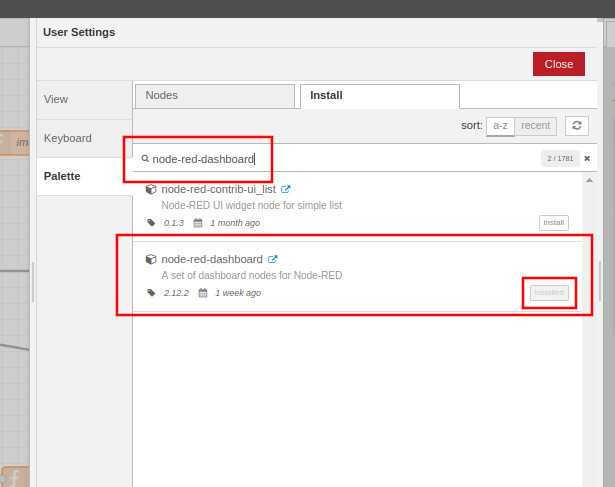This screenshot has width=615, height=487.
Task: Click node-red-contrib-ui_list package cube icon
Action: (151, 189)
